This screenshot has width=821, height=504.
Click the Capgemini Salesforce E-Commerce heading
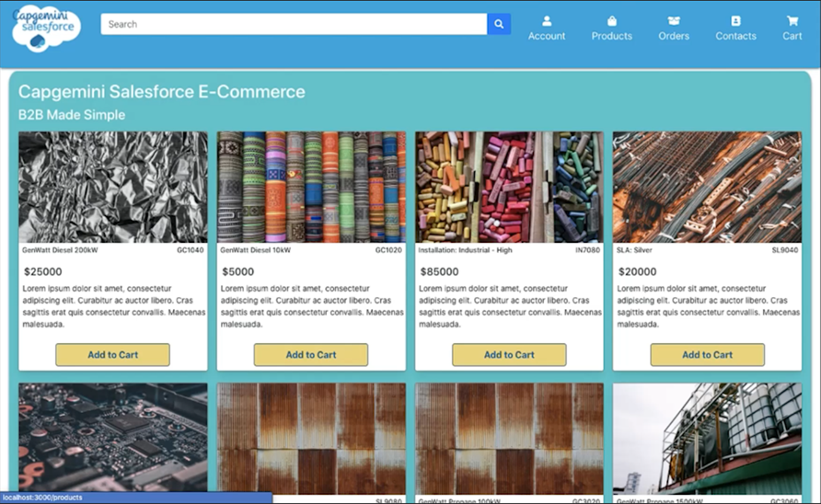coord(162,92)
